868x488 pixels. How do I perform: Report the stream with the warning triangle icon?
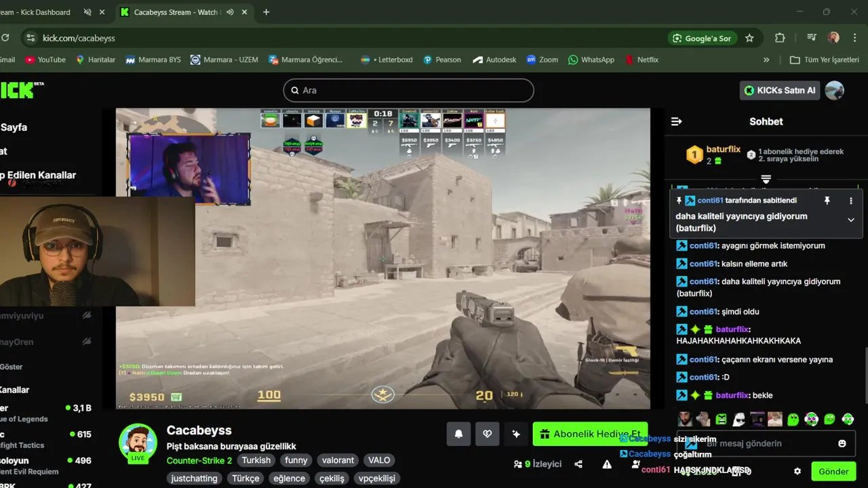coord(607,464)
